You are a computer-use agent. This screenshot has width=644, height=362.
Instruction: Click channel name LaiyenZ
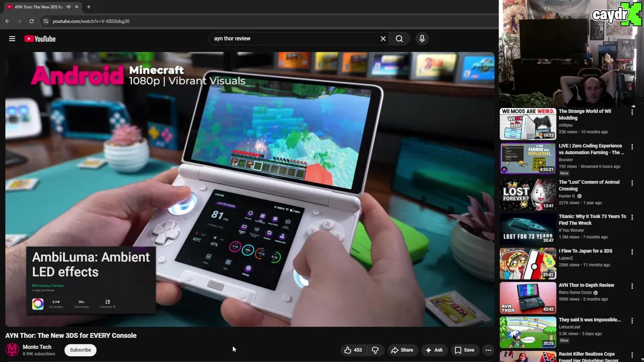[x=566, y=258]
